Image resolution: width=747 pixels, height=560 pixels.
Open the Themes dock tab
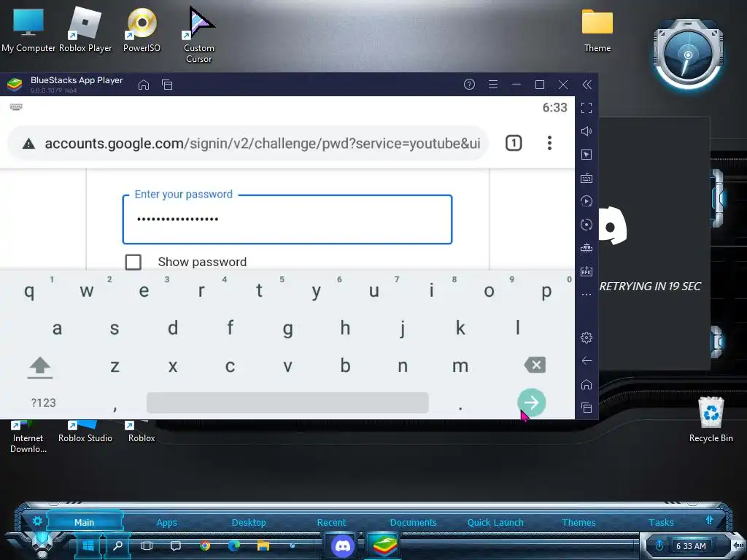(578, 522)
